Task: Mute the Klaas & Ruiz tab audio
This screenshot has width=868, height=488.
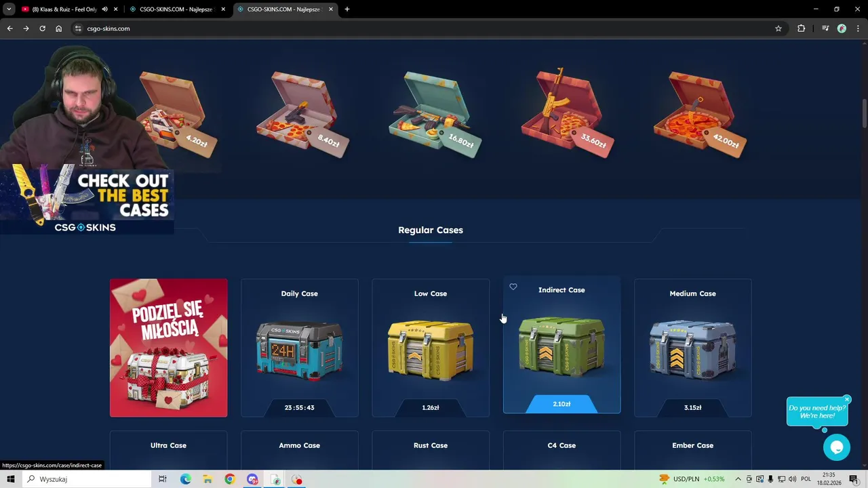Action: point(104,9)
